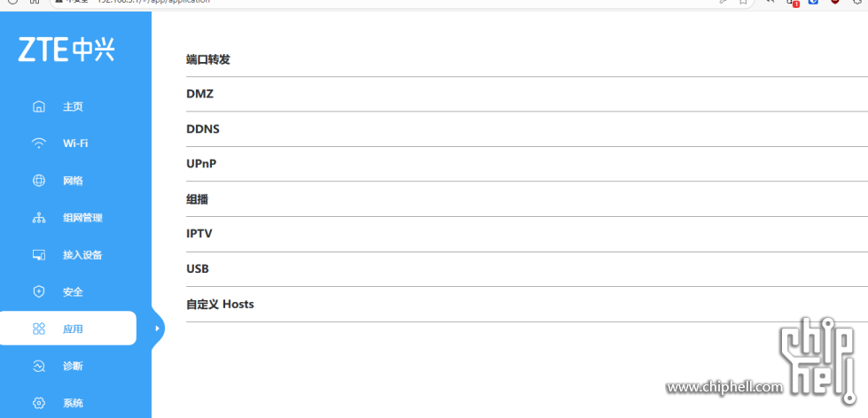
Task: Click the home (主页) house icon
Action: pos(39,107)
